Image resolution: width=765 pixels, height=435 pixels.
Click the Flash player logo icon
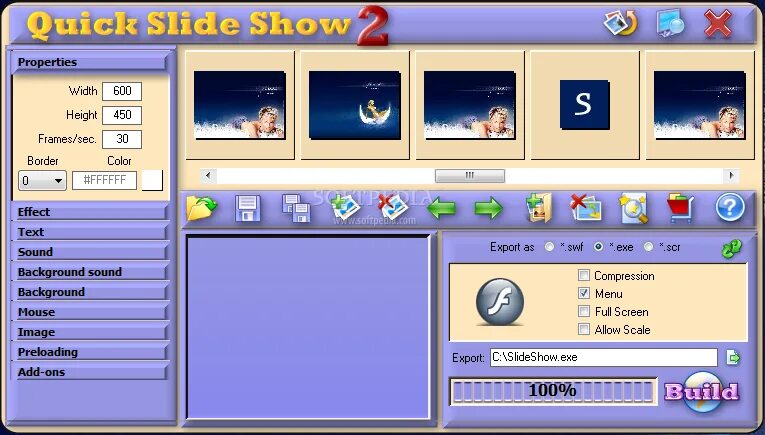click(500, 302)
